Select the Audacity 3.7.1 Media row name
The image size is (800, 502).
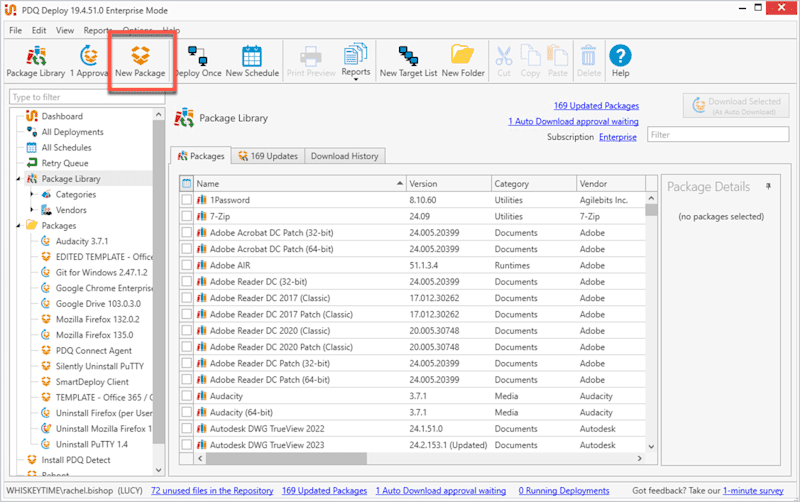coord(226,396)
